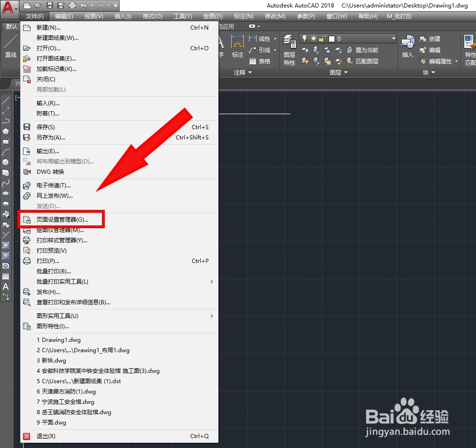This screenshot has height=448, width=476.
Task: Click Create block (创建) icon
Action: pos(430,39)
